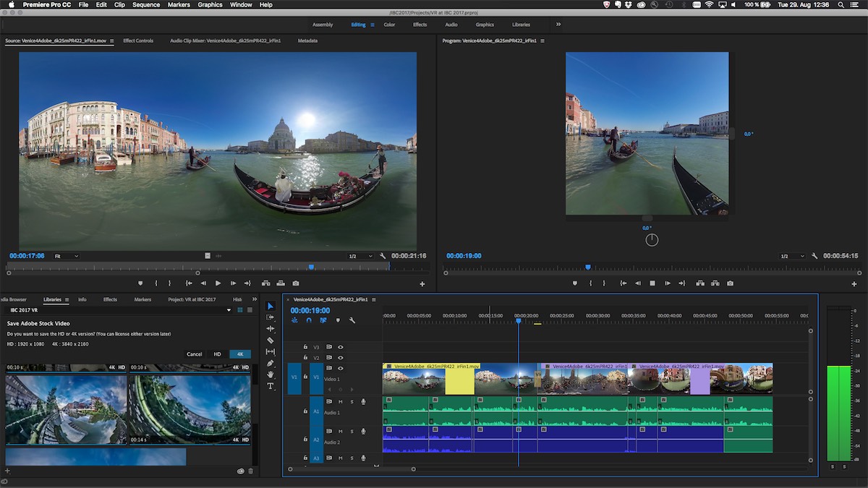This screenshot has height=488, width=868.
Task: Click the 4K button in Save Adobe Stock Video
Action: click(239, 354)
